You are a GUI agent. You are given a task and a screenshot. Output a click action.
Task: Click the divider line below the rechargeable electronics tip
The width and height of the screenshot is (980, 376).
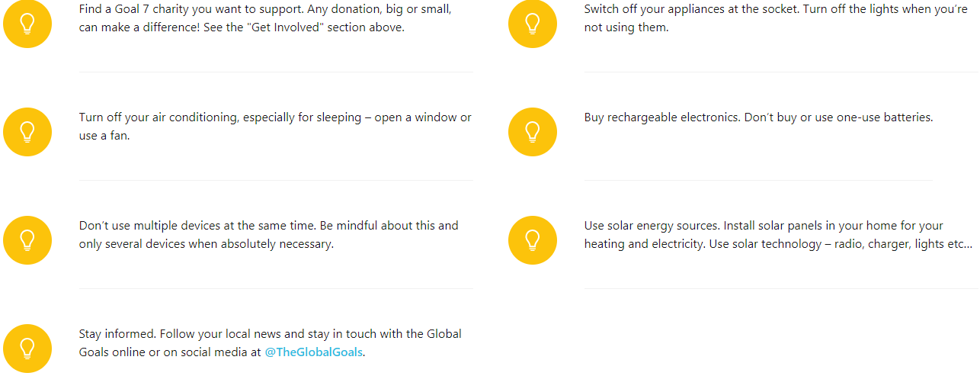point(758,180)
